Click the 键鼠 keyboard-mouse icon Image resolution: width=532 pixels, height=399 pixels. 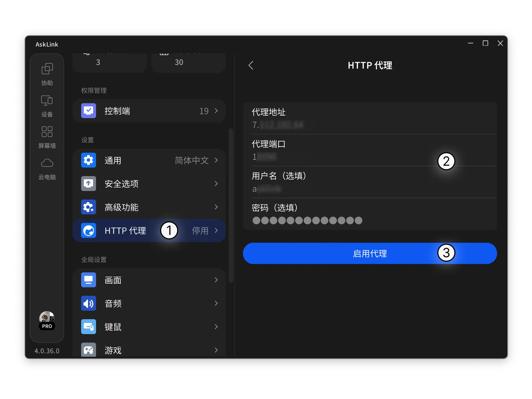click(x=88, y=327)
